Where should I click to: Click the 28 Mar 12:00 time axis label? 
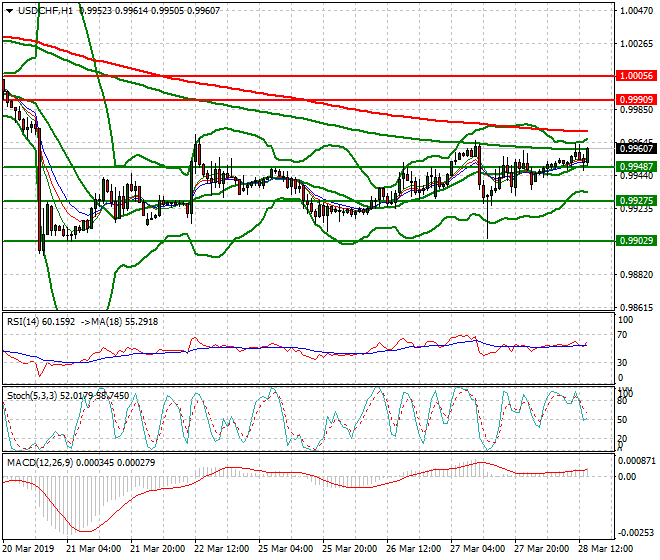click(606, 549)
